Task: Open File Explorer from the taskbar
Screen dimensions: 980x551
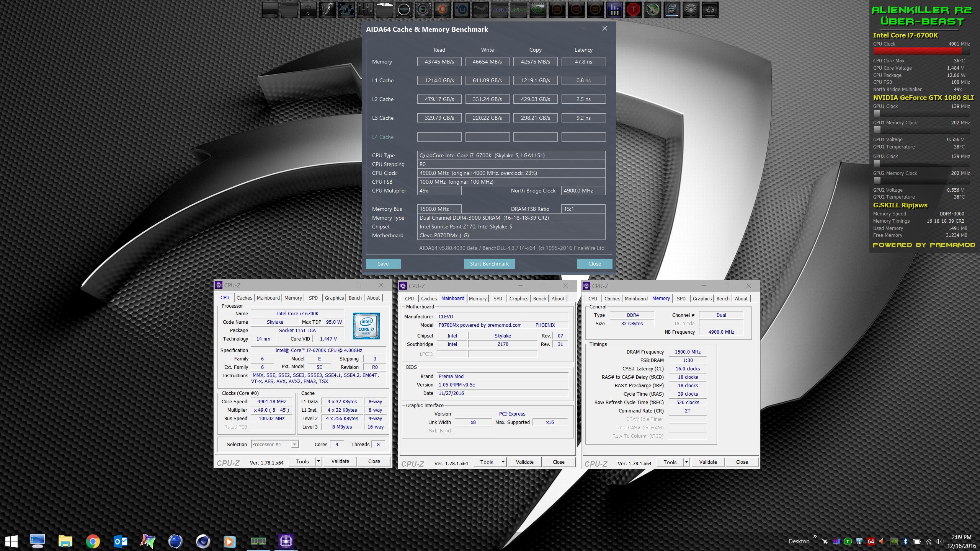Action: coord(65,541)
